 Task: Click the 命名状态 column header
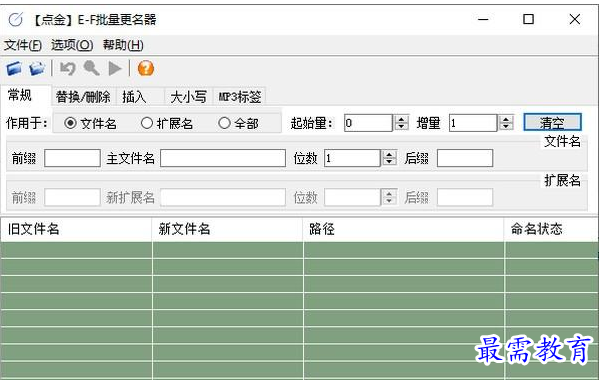coord(551,229)
